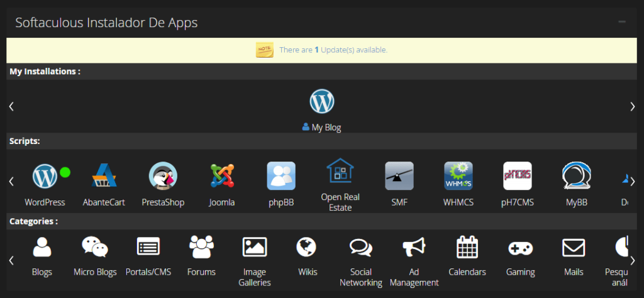The height and width of the screenshot is (298, 644).
Task: Click the WordPress text label
Action: click(45, 202)
